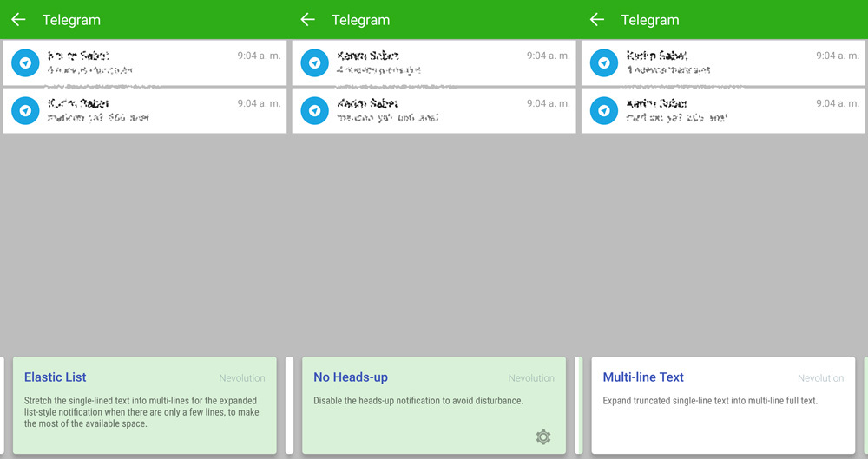This screenshot has width=868, height=459.
Task: Tap first notification's Telegram icon in Elastic List screen
Action: coord(26,63)
